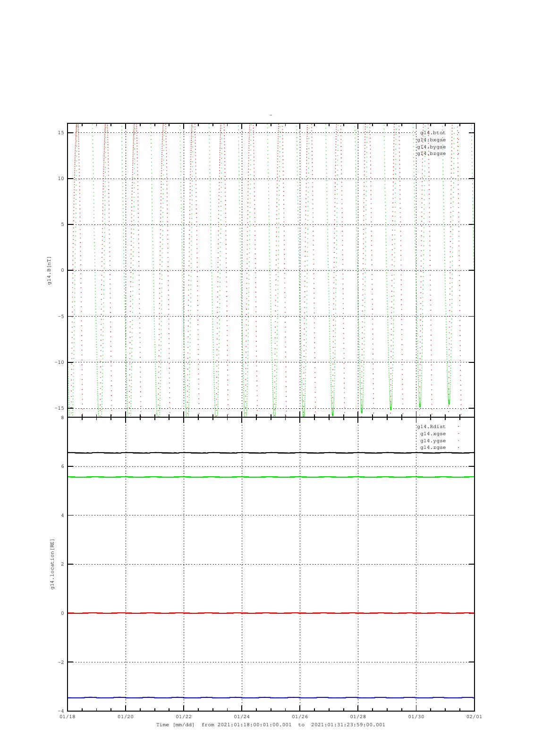Click the 6 tick on the location axis
The width and height of the screenshot is (534, 756).
[x=62, y=466]
